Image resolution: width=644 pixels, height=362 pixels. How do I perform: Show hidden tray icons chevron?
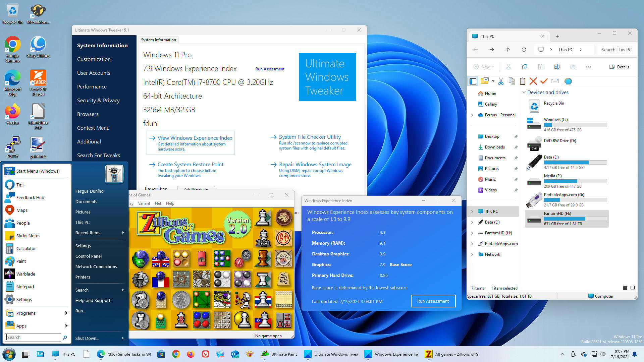[562, 354]
